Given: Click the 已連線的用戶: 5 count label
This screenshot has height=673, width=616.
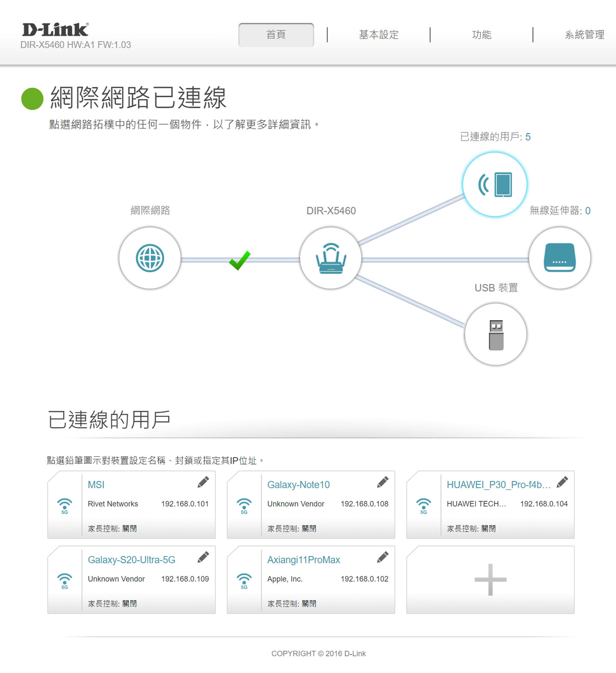Looking at the screenshot, I should (495, 137).
